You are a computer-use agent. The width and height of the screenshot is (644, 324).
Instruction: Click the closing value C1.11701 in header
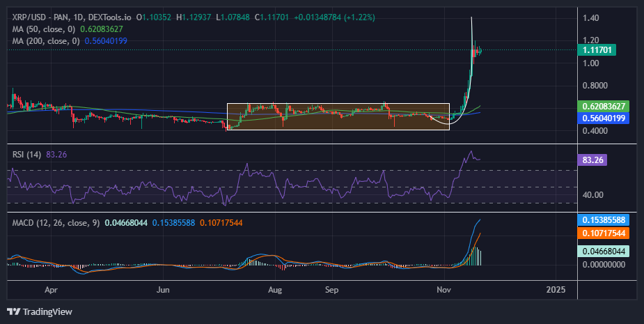[x=272, y=17]
